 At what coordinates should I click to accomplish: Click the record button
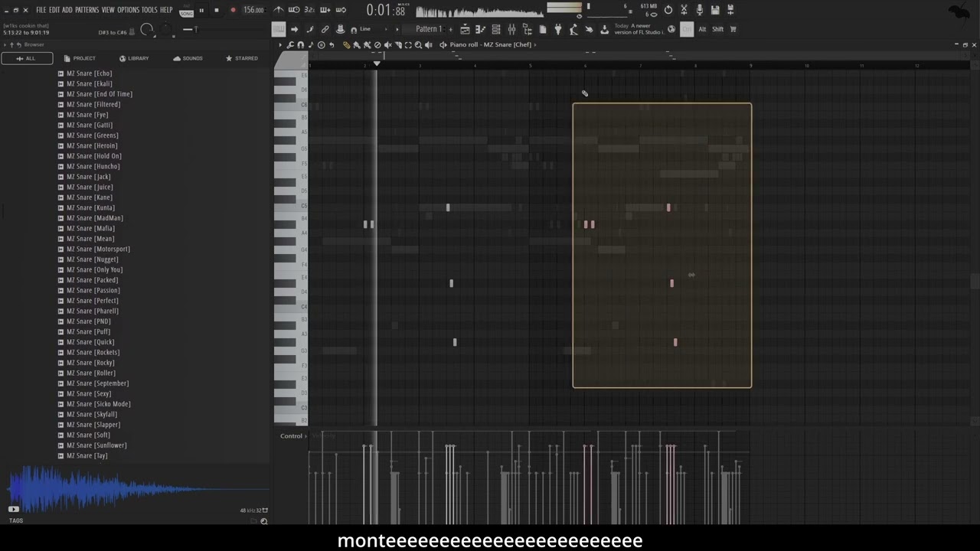233,11
